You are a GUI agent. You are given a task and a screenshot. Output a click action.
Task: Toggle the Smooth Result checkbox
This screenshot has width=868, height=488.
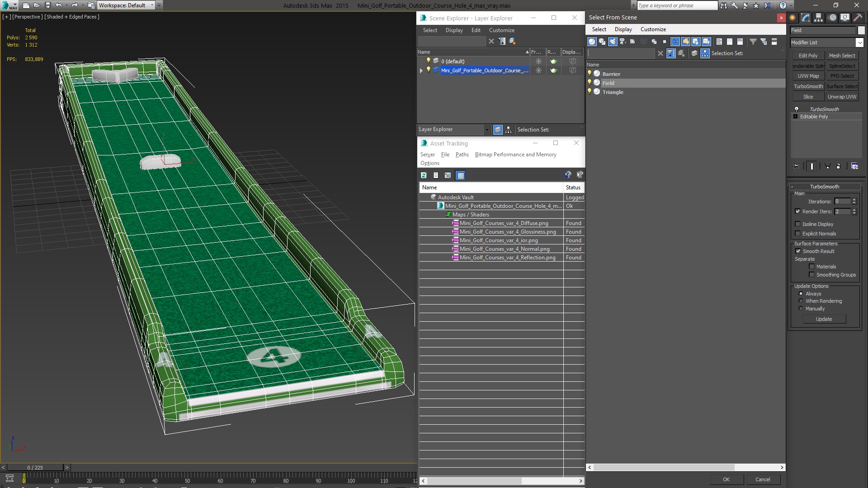[x=798, y=251]
